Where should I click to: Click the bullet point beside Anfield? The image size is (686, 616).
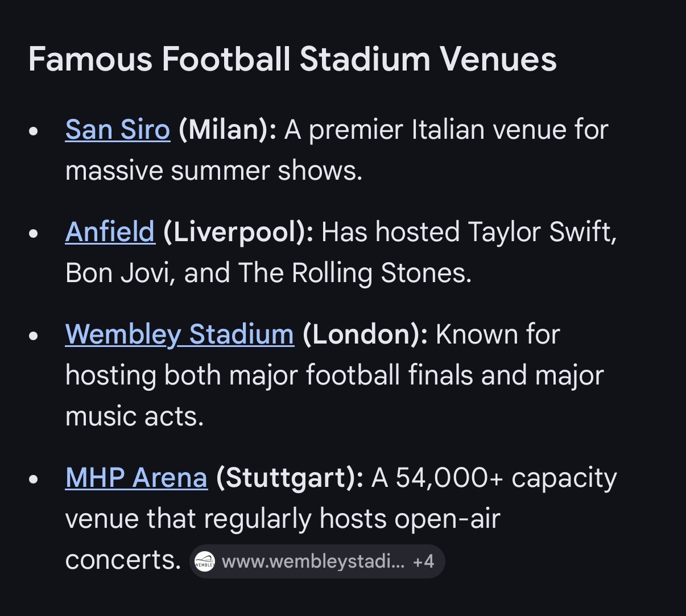(34, 233)
